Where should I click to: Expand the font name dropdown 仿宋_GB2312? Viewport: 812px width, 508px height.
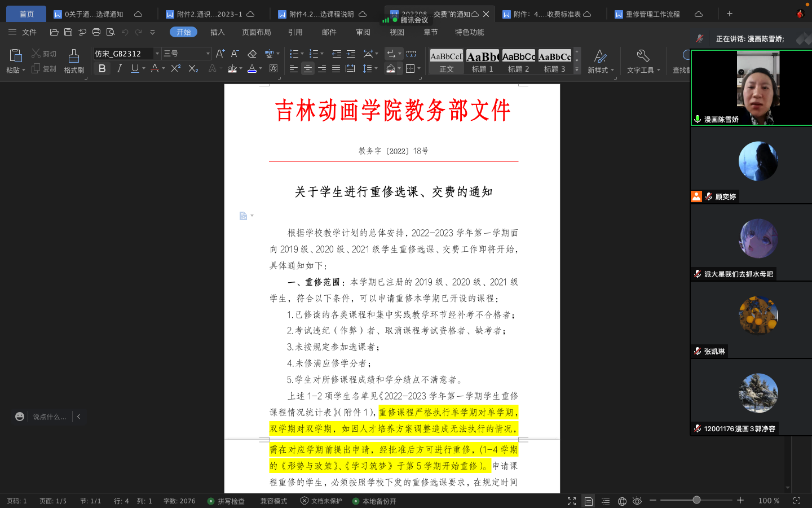click(x=157, y=54)
